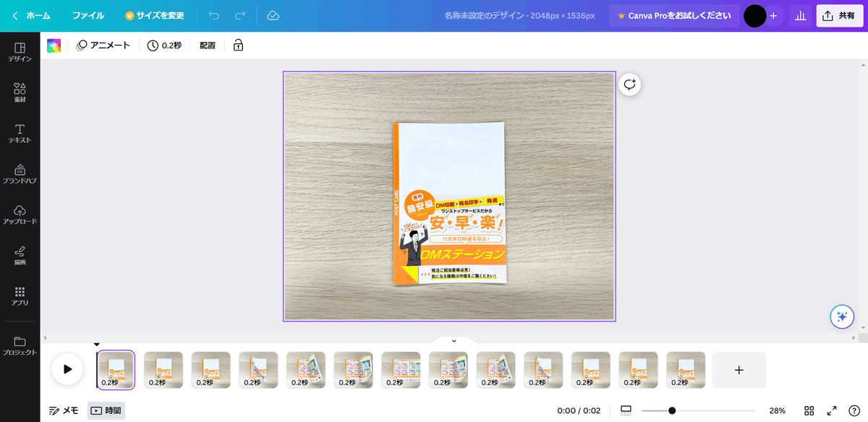
Task: Collapse the timeline with the chevron
Action: click(x=454, y=340)
